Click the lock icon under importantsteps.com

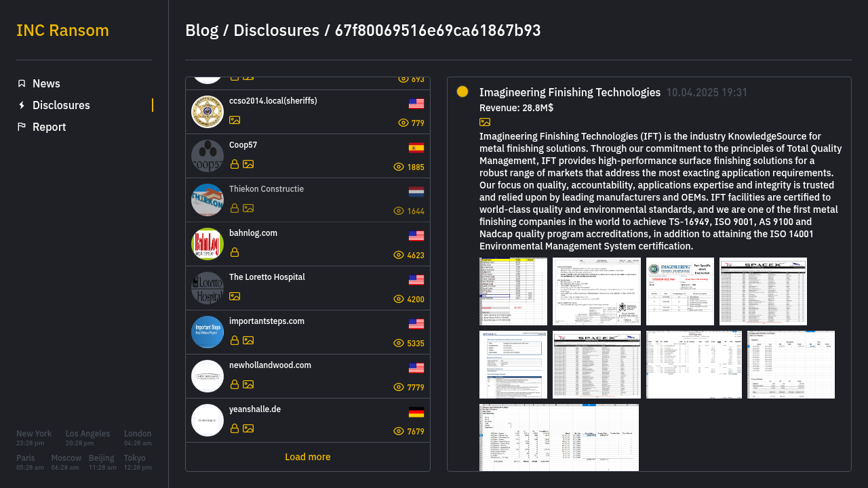click(x=235, y=340)
